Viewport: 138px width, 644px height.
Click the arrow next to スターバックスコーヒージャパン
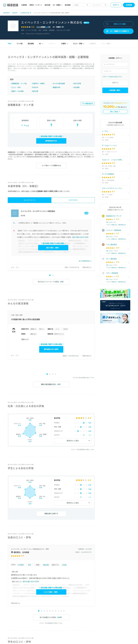point(128,192)
